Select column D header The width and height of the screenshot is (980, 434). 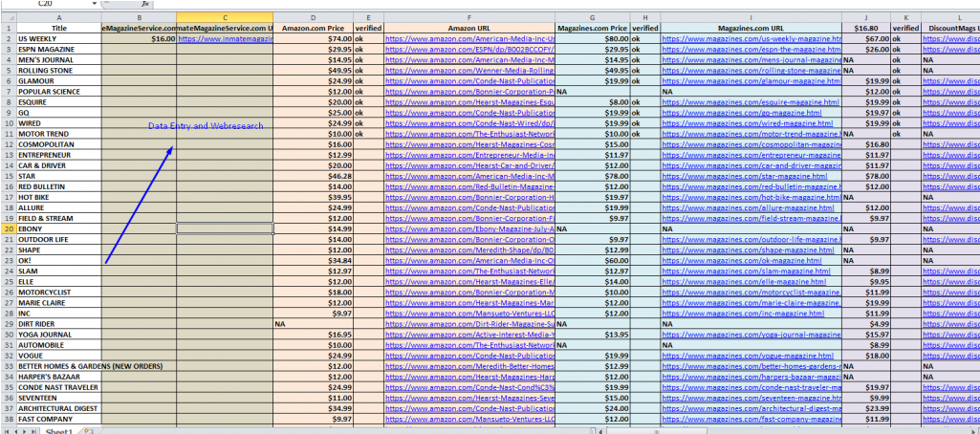coord(314,17)
